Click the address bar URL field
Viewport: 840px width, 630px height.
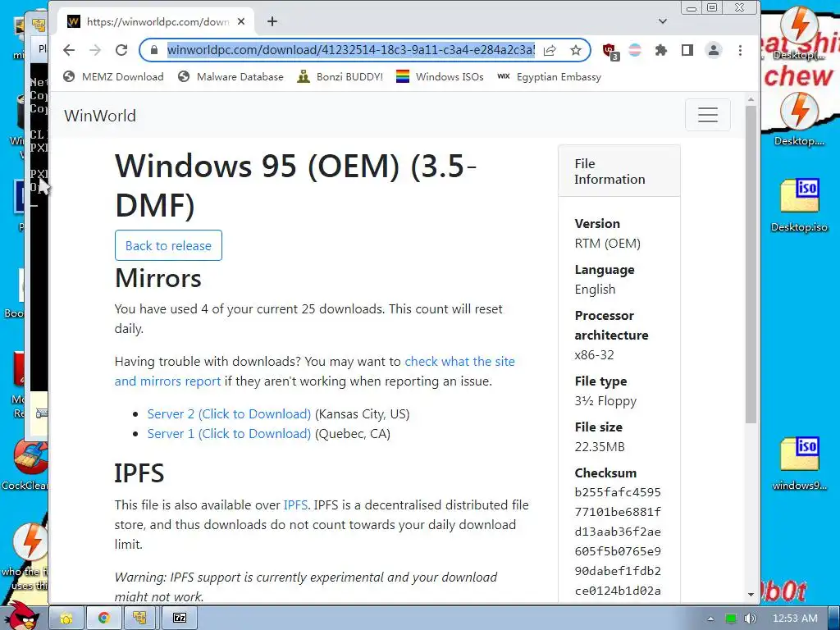[350, 50]
